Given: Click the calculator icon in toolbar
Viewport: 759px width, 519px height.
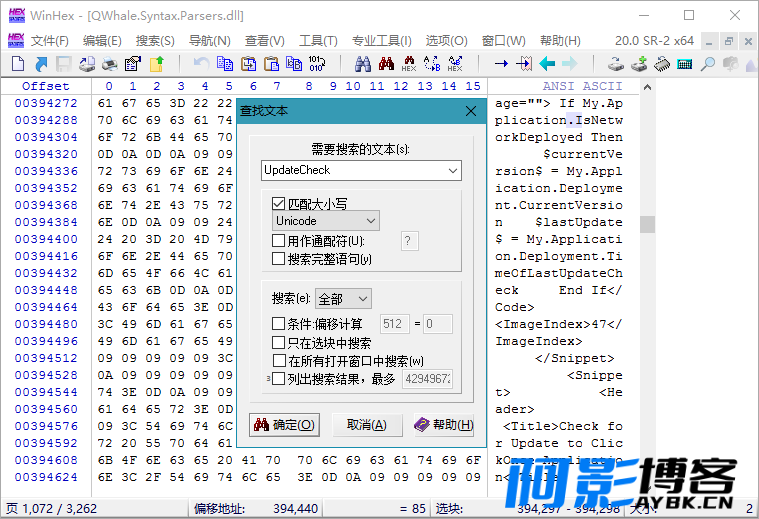Looking at the screenshot, I should tap(685, 64).
